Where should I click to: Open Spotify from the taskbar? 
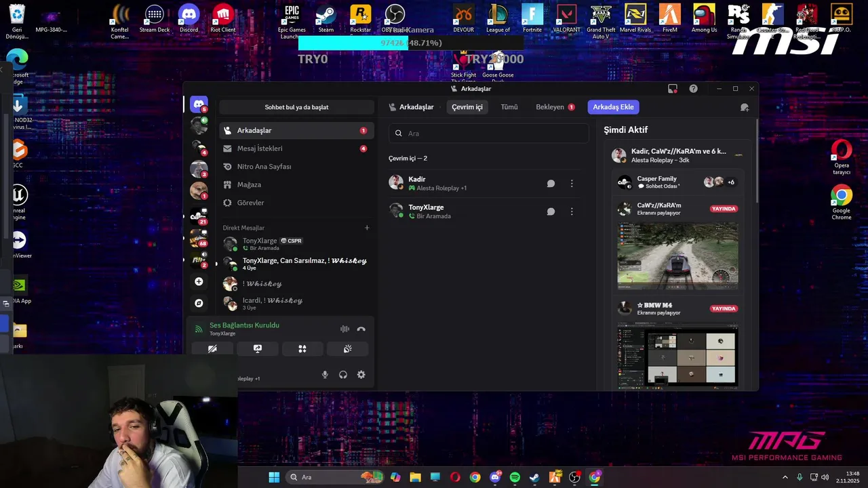click(x=515, y=477)
